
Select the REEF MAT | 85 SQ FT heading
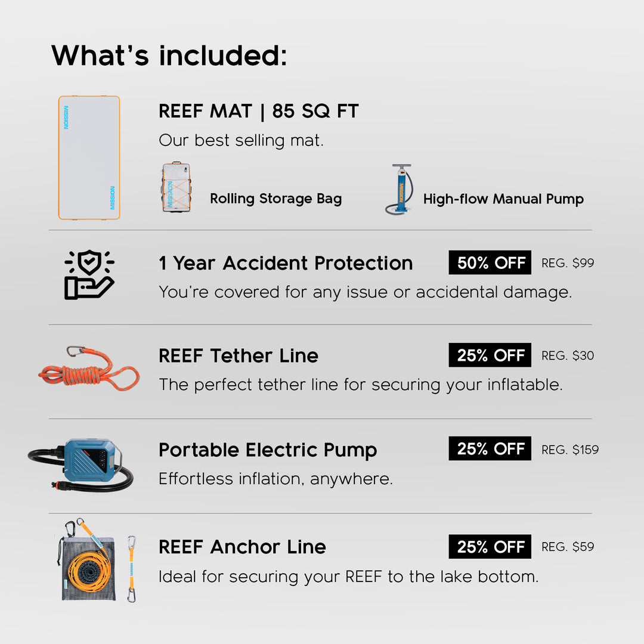point(258,112)
